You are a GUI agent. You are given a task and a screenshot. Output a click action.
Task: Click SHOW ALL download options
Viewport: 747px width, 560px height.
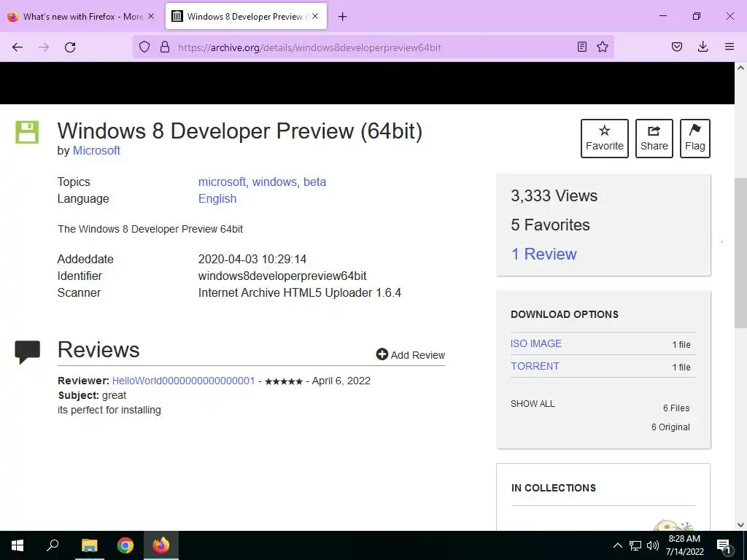(x=533, y=404)
